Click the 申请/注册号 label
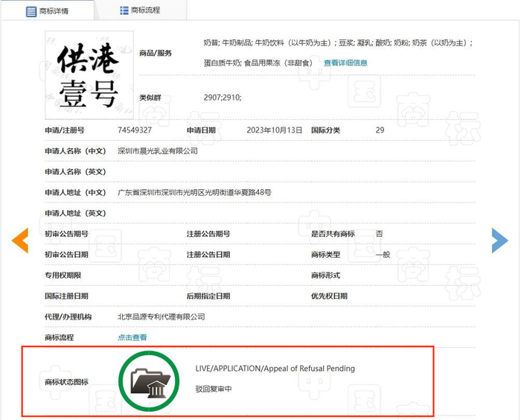The image size is (521, 420). 65,130
